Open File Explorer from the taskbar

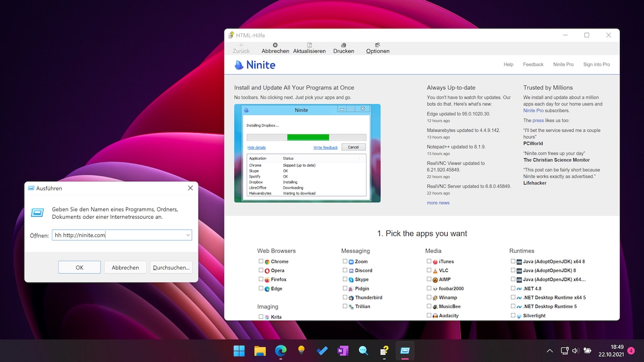260,350
